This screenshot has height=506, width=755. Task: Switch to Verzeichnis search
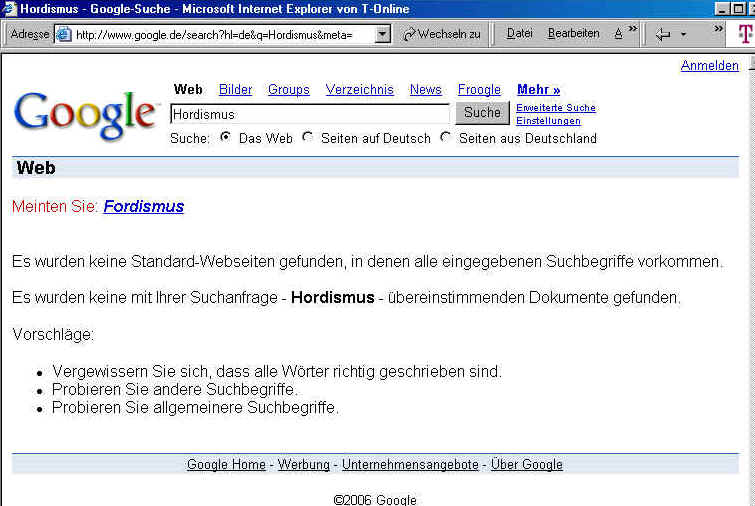[359, 90]
